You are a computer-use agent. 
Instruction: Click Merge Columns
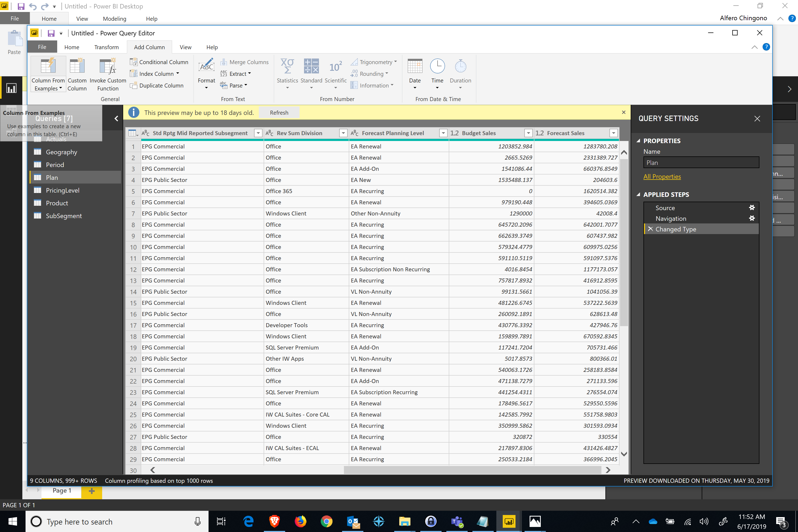click(244, 62)
